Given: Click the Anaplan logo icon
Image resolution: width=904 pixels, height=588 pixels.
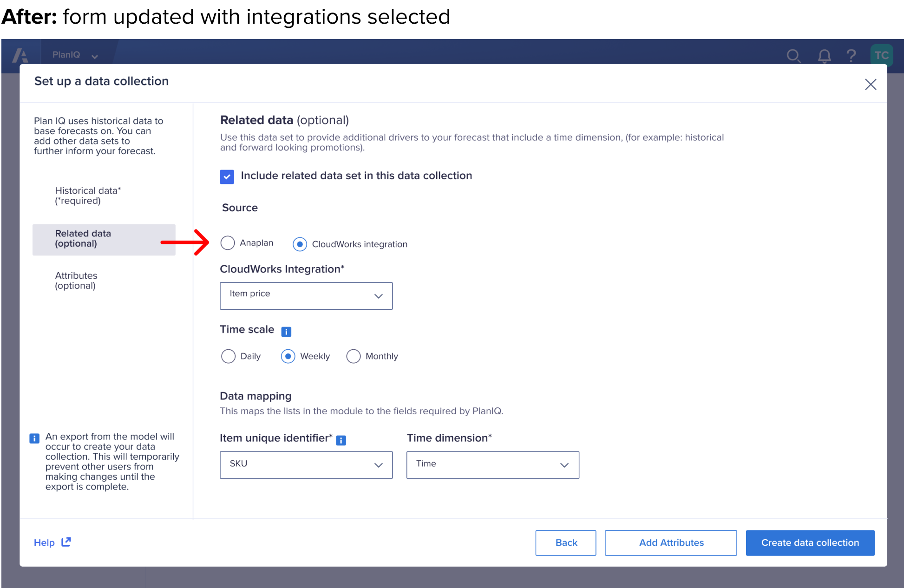Looking at the screenshot, I should tap(20, 55).
